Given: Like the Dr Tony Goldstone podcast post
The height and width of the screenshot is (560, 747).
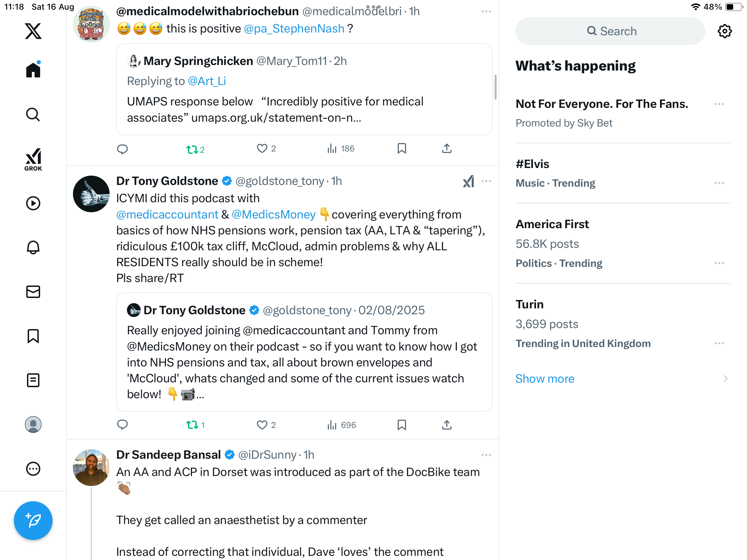Looking at the screenshot, I should [262, 425].
